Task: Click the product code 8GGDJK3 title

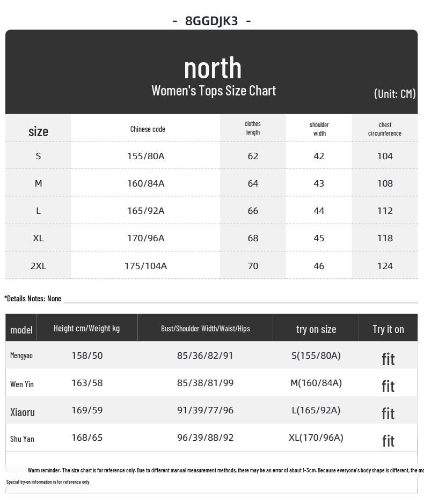Action: coord(211,21)
